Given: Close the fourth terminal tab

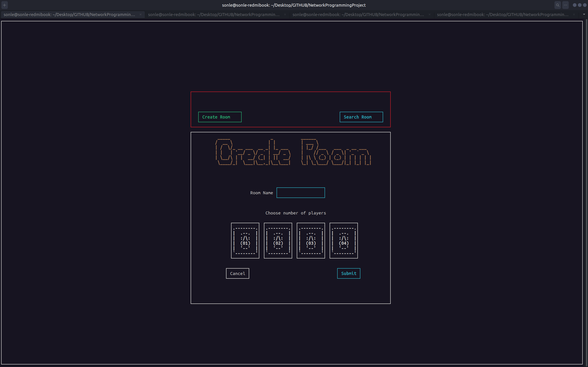Looking at the screenshot, I should (x=574, y=14).
